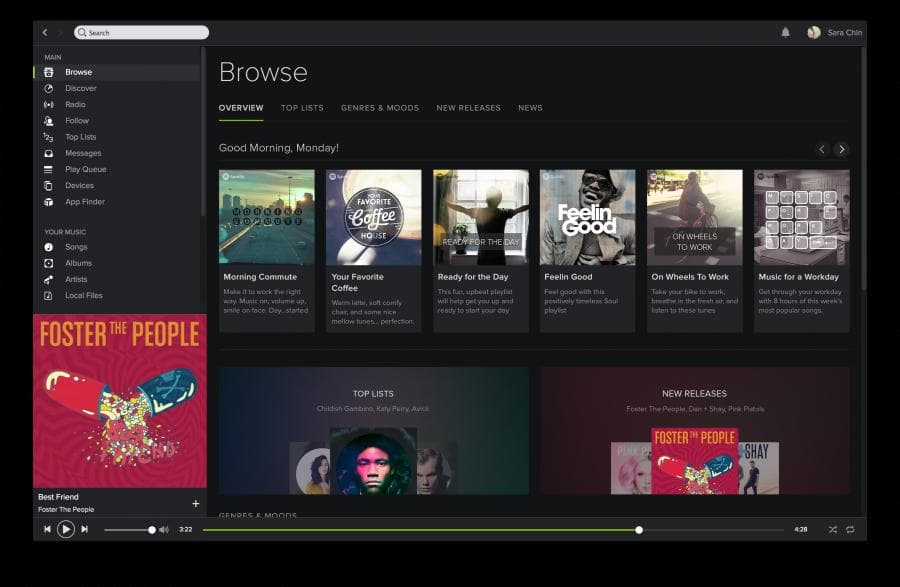Image resolution: width=900 pixels, height=587 pixels.
Task: Click the Discover icon in sidebar
Action: pyautogui.click(x=49, y=88)
